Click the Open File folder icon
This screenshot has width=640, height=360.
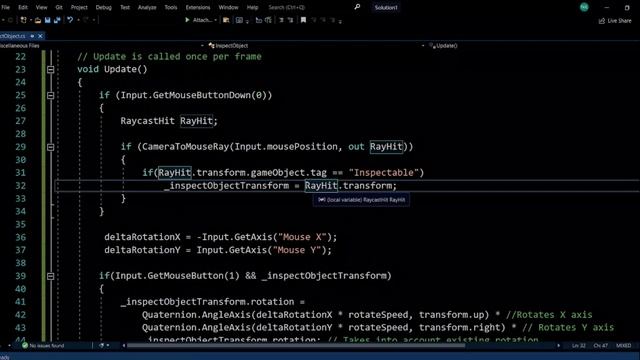coord(38,20)
